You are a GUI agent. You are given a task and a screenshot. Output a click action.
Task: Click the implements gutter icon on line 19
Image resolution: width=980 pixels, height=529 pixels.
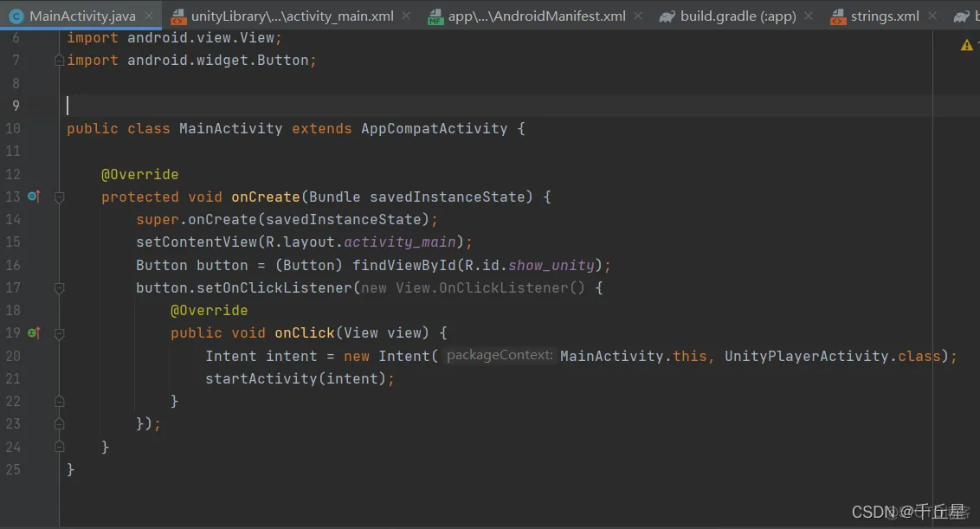pyautogui.click(x=34, y=332)
